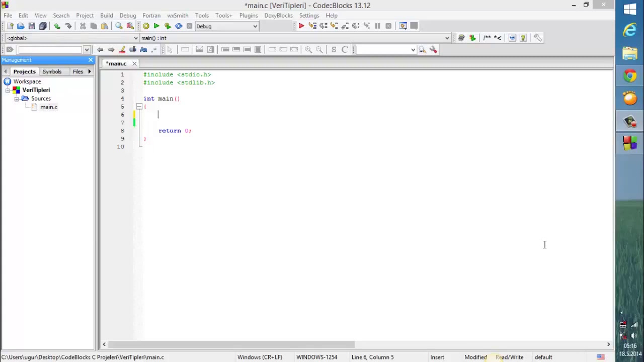Click the horizontal editor scrollbar
The image size is (644, 362).
[x=231, y=344]
